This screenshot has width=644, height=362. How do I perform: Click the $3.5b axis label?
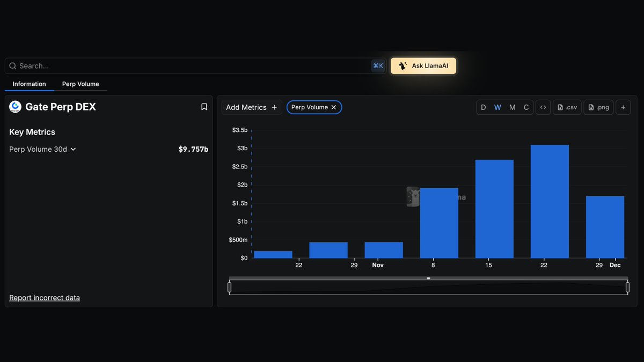[x=239, y=130]
